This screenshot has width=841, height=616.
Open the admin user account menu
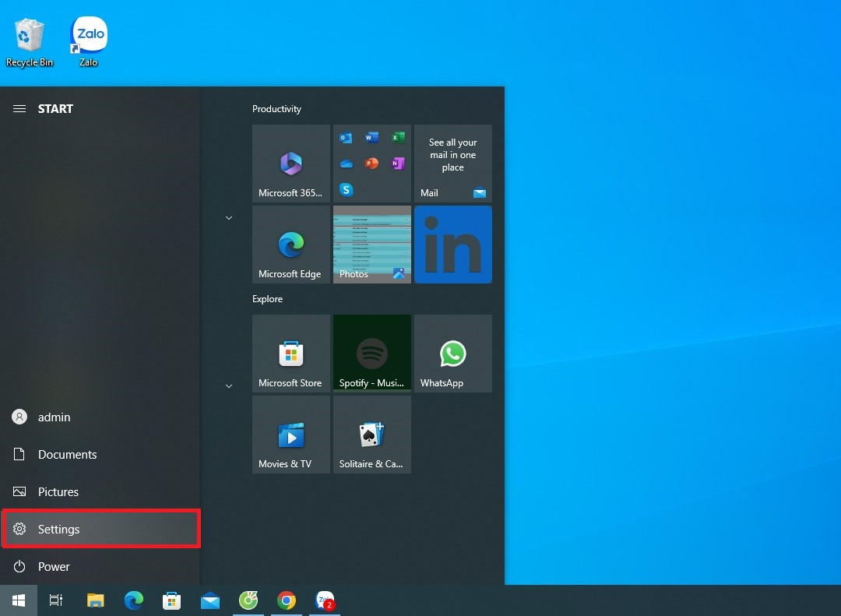(100, 417)
